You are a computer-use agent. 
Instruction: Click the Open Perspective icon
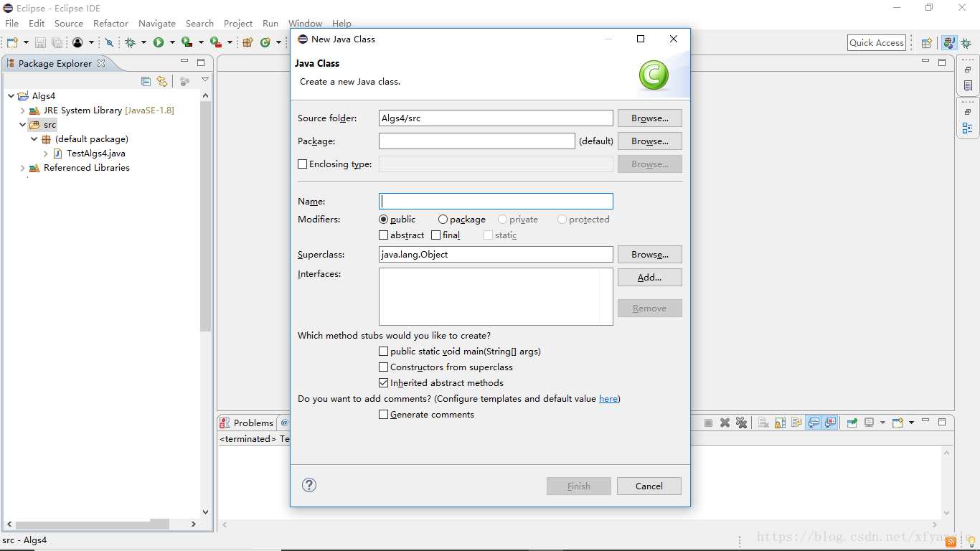coord(926,43)
